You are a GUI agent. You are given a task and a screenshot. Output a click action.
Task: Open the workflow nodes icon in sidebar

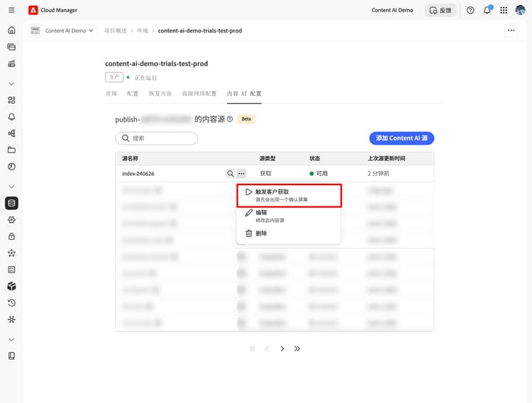(x=11, y=133)
